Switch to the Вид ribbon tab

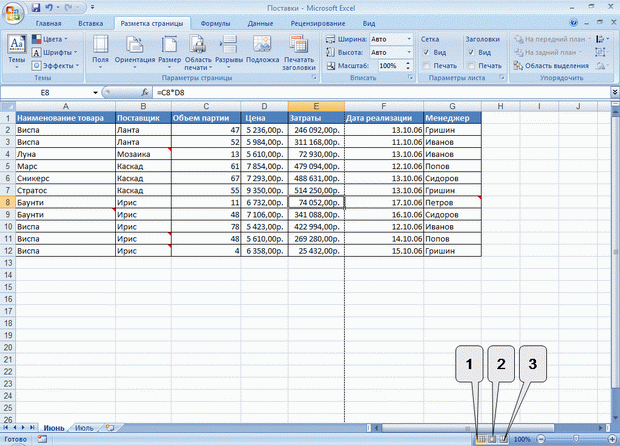(x=369, y=24)
